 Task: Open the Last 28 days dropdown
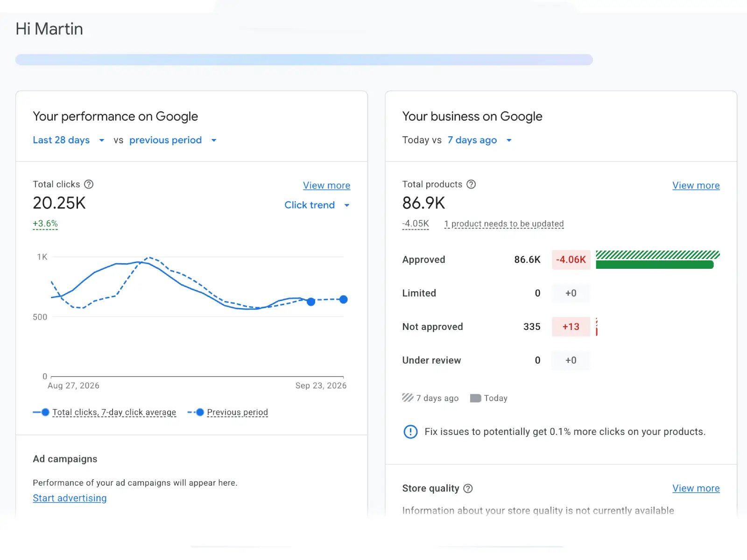coord(69,140)
